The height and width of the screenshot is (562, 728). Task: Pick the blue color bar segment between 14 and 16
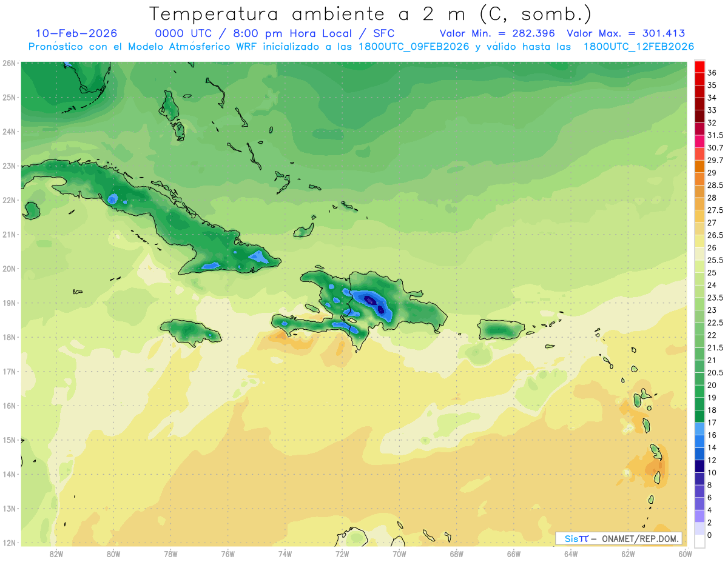point(699,441)
